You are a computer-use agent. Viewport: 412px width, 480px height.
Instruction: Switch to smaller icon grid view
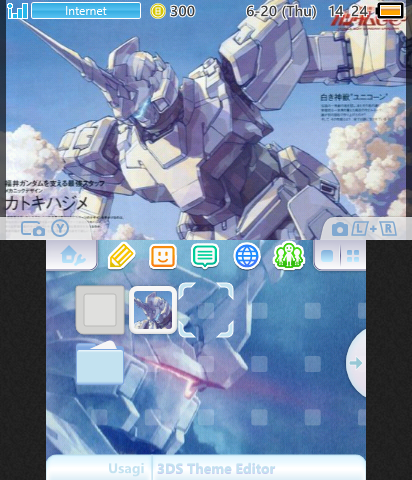(353, 256)
